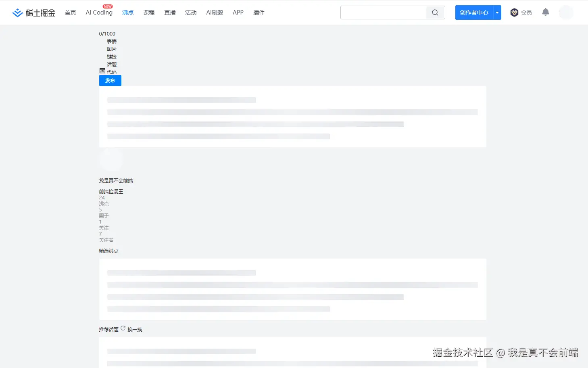Open the 表情 emoji picker
588x368 pixels.
click(x=112, y=42)
